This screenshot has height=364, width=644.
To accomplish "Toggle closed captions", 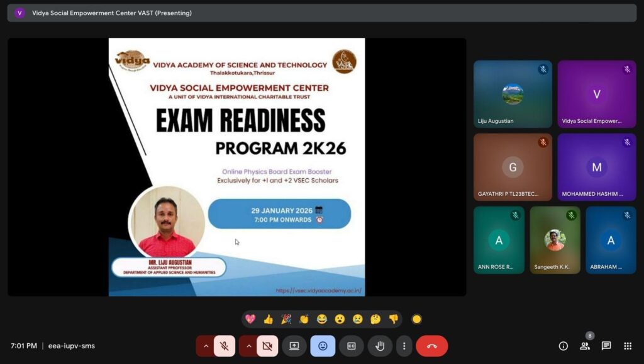I will tap(351, 346).
